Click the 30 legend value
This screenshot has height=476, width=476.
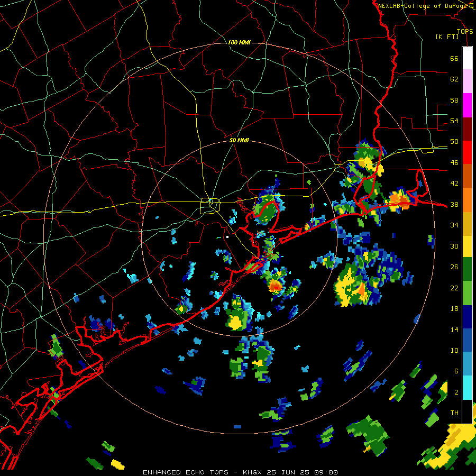tap(454, 246)
